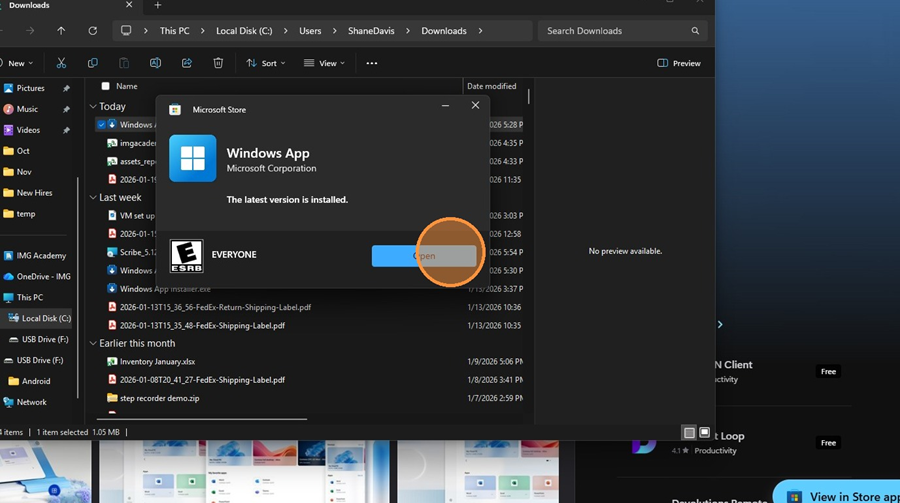Click the Rename icon in toolbar

155,63
